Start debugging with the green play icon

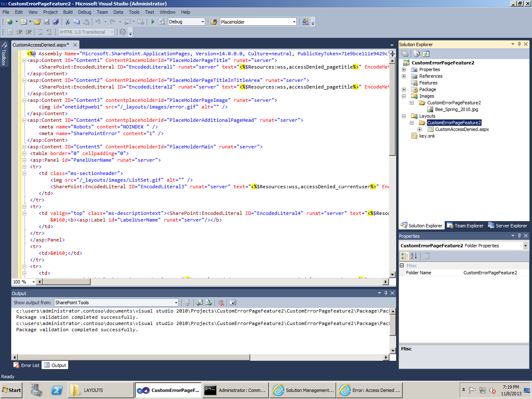153,22
